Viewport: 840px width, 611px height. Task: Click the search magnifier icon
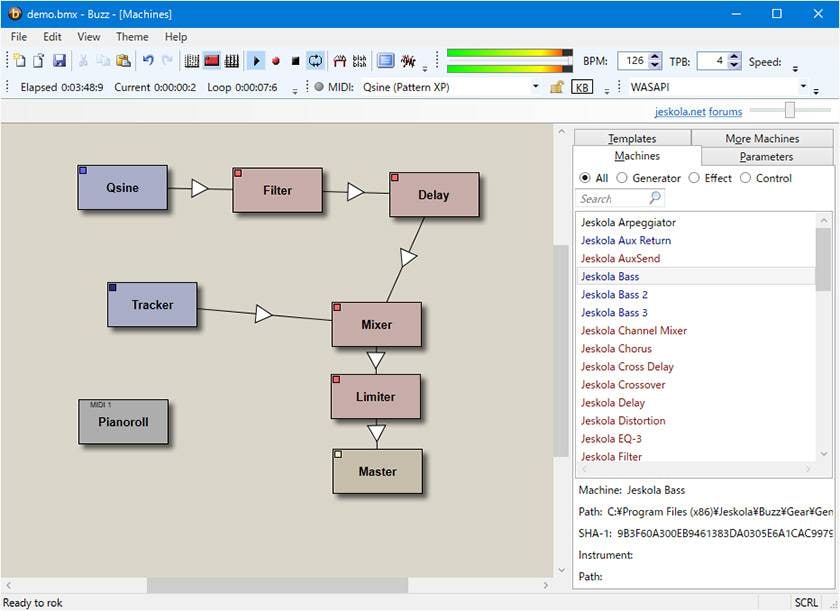click(655, 198)
